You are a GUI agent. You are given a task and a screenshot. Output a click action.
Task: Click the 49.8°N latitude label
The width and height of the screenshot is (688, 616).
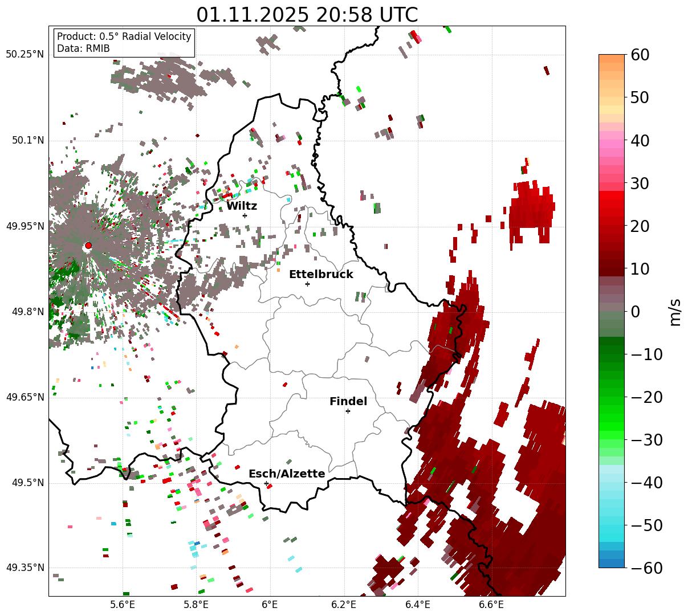pos(28,312)
